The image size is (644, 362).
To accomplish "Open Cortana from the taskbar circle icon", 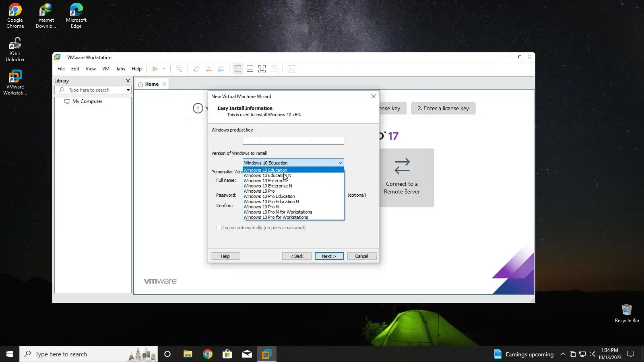I will [167, 354].
